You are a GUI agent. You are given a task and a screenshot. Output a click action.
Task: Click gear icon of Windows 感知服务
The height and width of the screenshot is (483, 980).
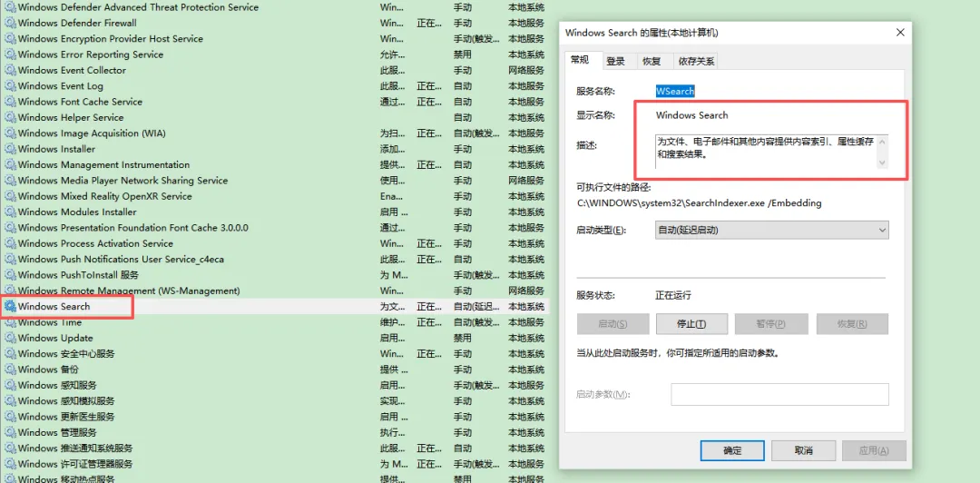[11, 385]
